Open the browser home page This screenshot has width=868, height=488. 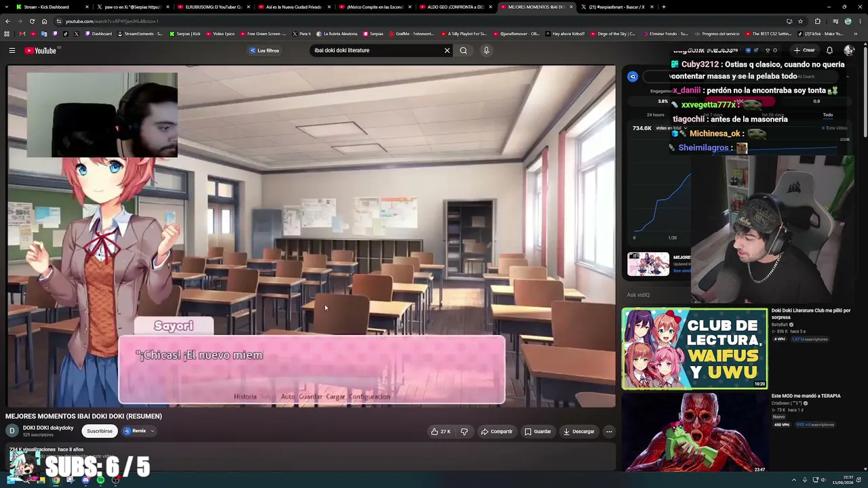tap(44, 21)
